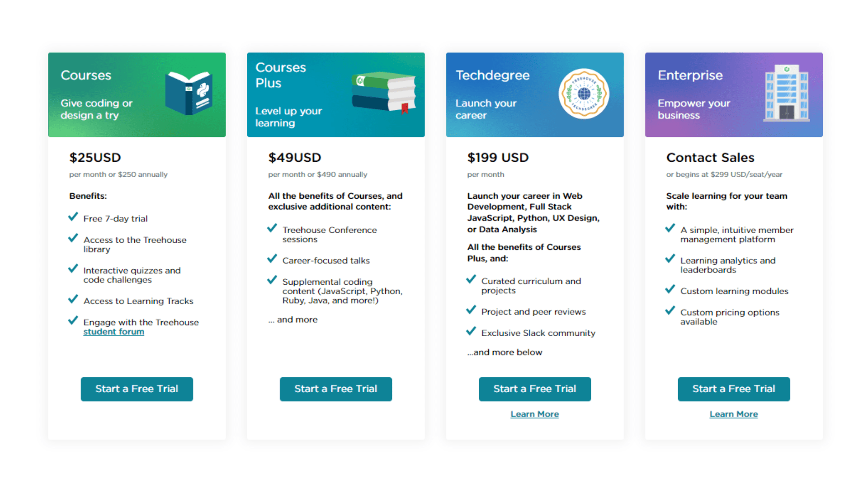868x488 pixels.
Task: Click Learn More under Enterprise
Action: pyautogui.click(x=733, y=413)
